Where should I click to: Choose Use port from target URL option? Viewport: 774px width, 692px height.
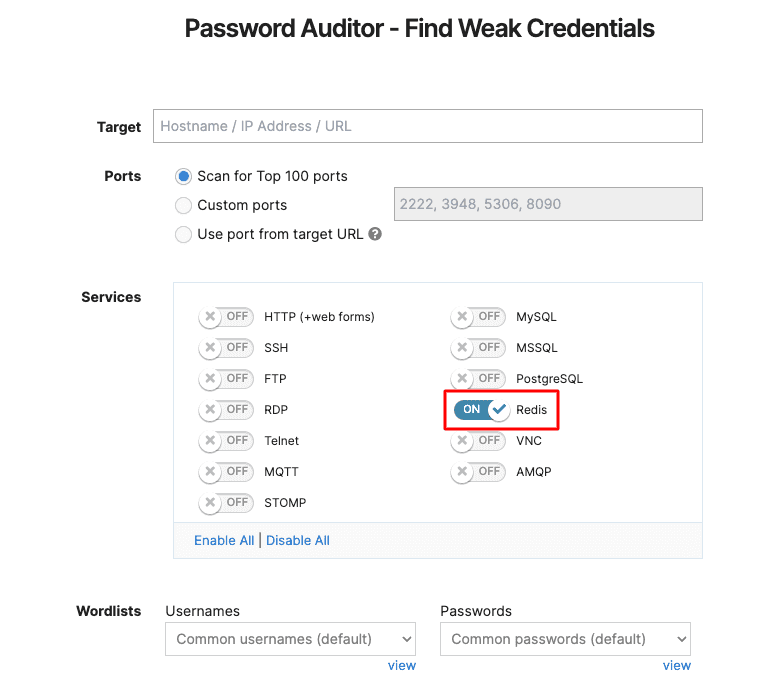click(x=184, y=234)
